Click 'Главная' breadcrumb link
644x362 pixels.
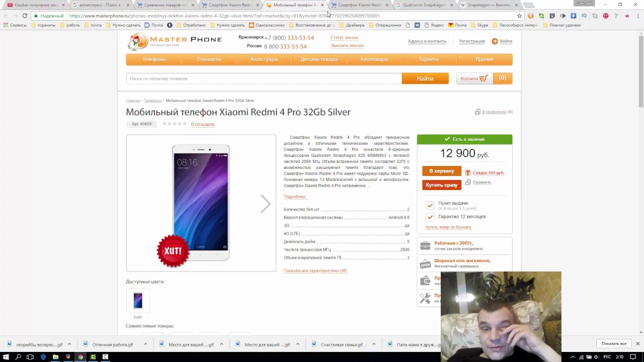point(133,101)
